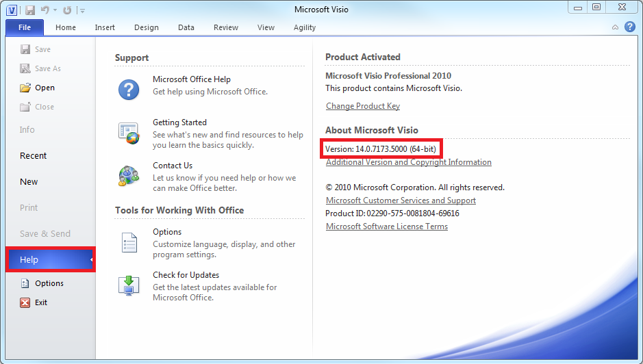Select Print in the backstage menu
The image size is (643, 364).
(x=29, y=208)
